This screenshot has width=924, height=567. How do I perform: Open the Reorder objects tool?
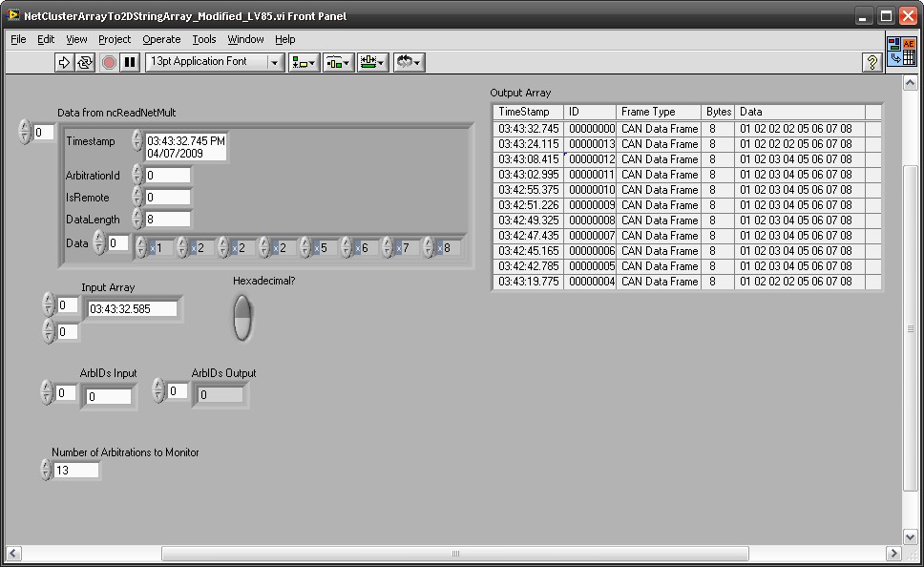[x=409, y=62]
